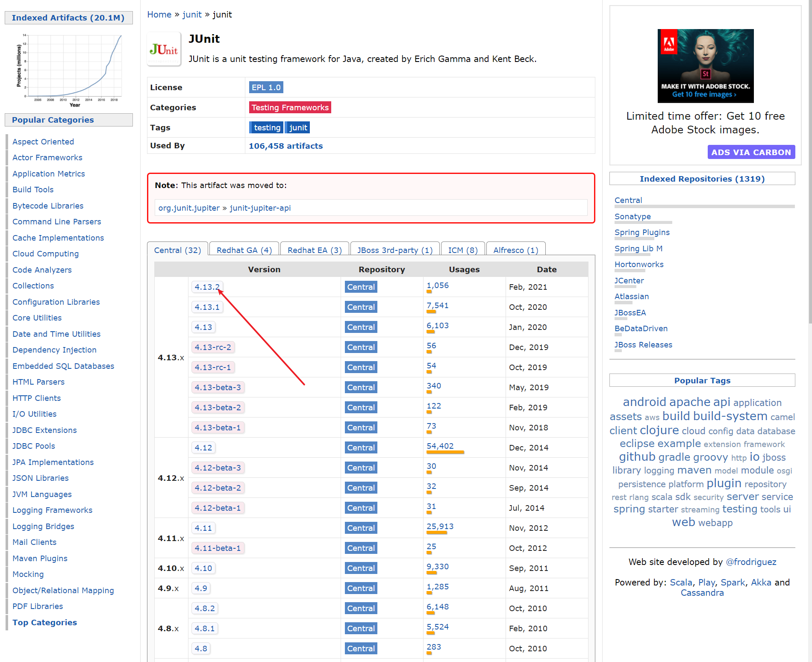This screenshot has height=662, width=812.
Task: Open version 4.13-beta-3
Action: coord(218,387)
